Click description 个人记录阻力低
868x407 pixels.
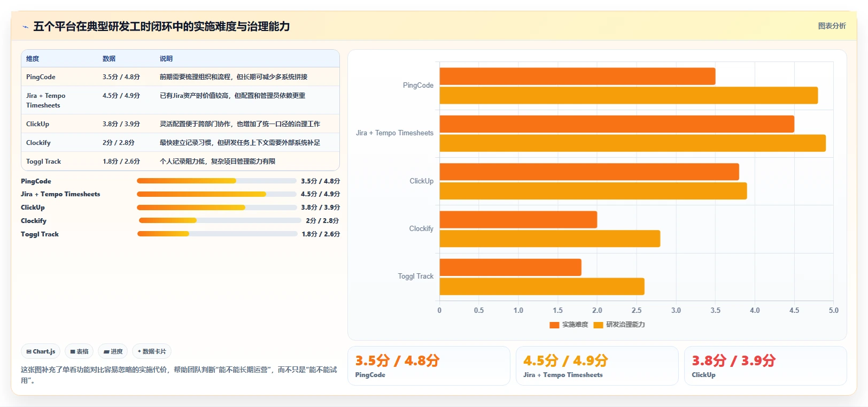(218, 162)
